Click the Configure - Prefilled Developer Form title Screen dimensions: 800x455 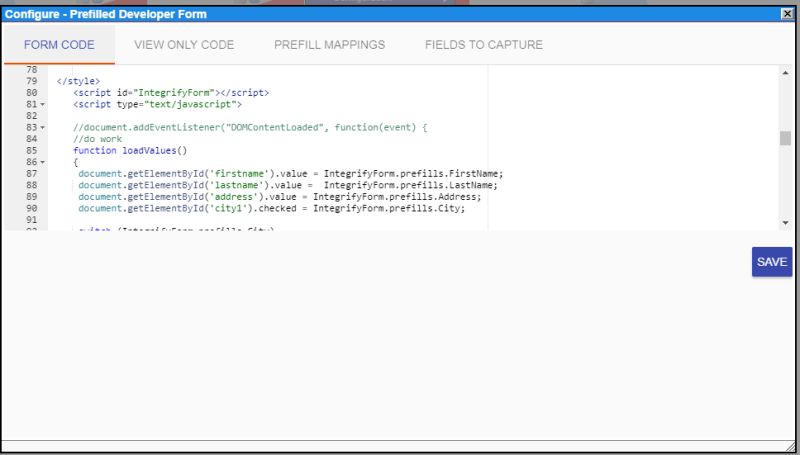(106, 14)
